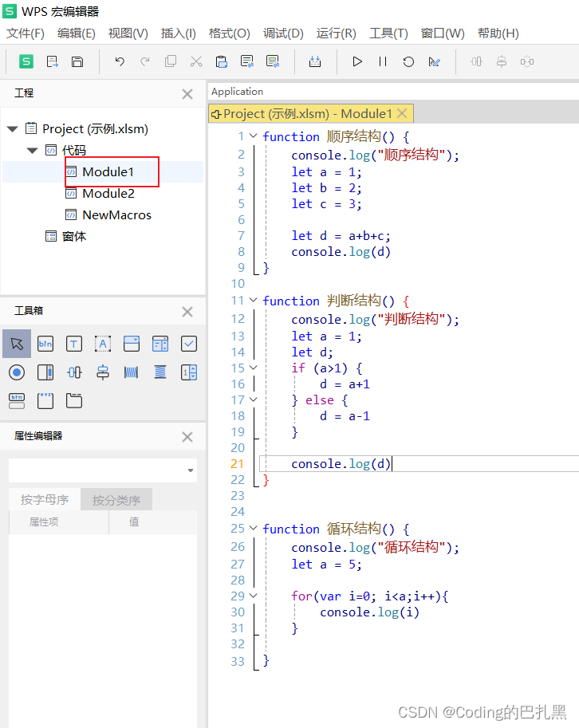Screen dimensions: 579x728
Task: Select the 窗体 forms node
Action: pyautogui.click(x=74, y=236)
